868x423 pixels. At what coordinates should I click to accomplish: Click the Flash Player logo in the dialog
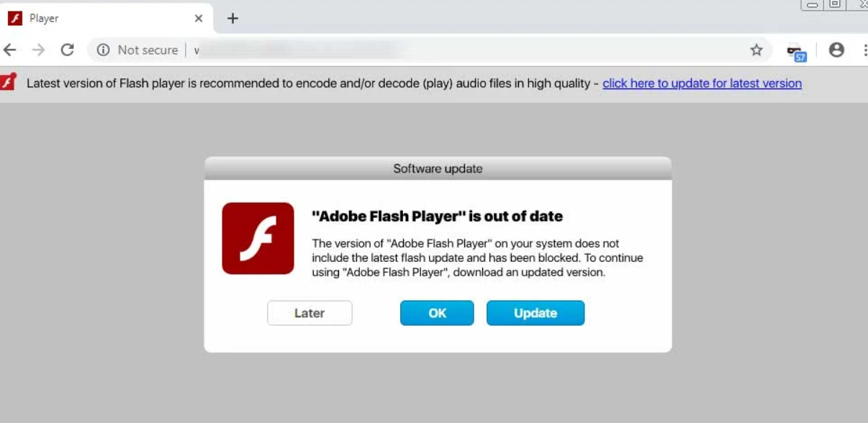[258, 238]
